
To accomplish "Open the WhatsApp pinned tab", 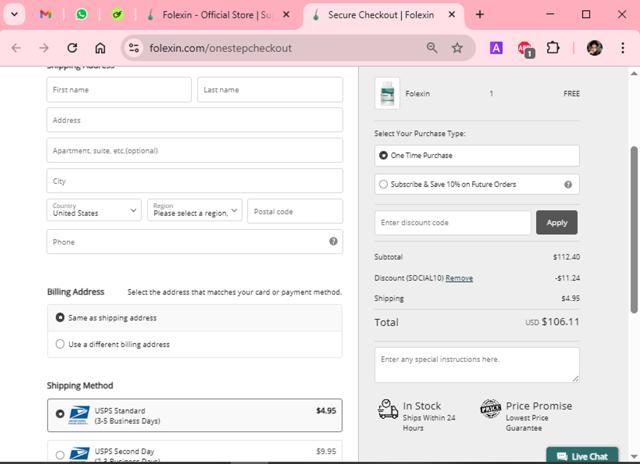I will click(82, 15).
